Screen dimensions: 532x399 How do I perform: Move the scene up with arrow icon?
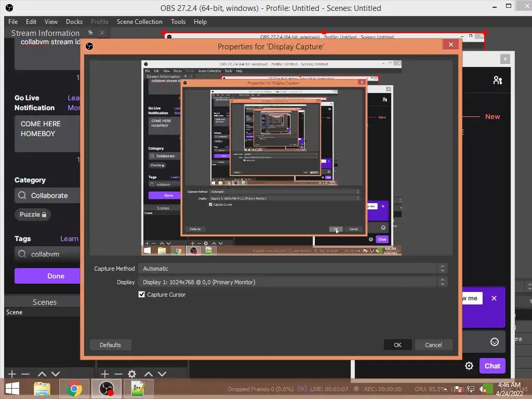42,374
